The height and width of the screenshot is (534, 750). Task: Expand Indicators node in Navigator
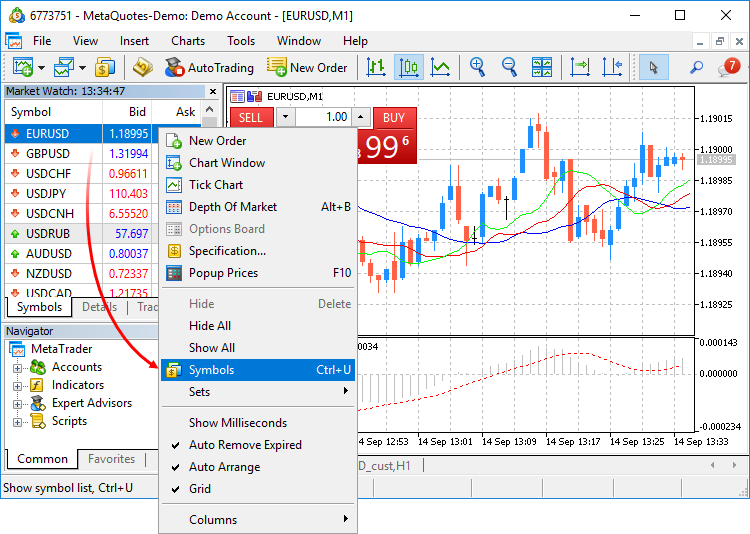pyautogui.click(x=17, y=386)
